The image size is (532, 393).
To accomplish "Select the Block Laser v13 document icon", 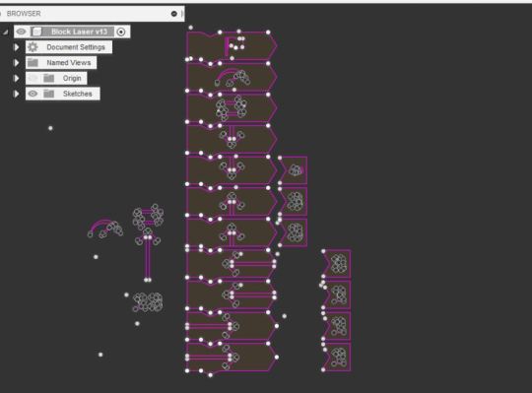I will coord(37,32).
